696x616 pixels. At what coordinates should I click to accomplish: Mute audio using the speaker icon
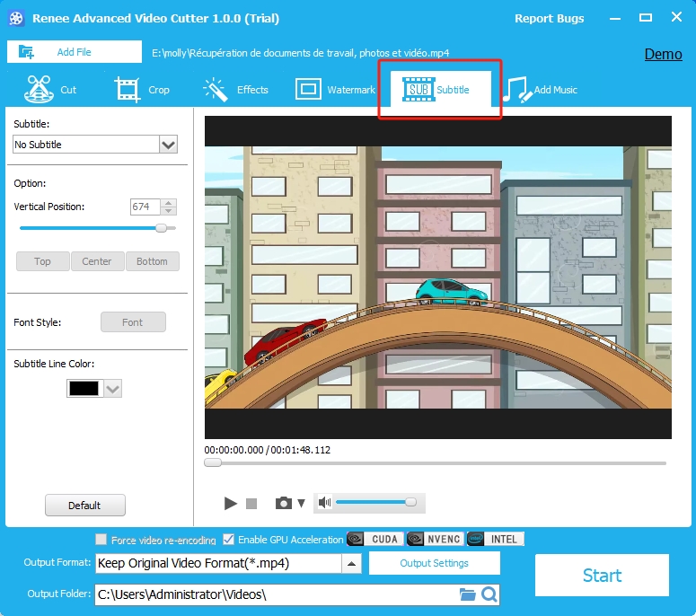(325, 503)
